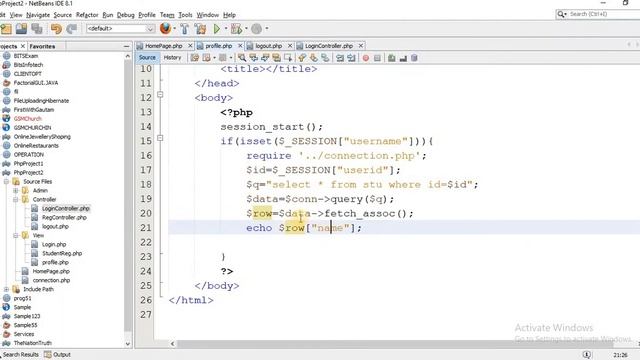Click Shift Line Right icon

pyautogui.click(x=351, y=58)
